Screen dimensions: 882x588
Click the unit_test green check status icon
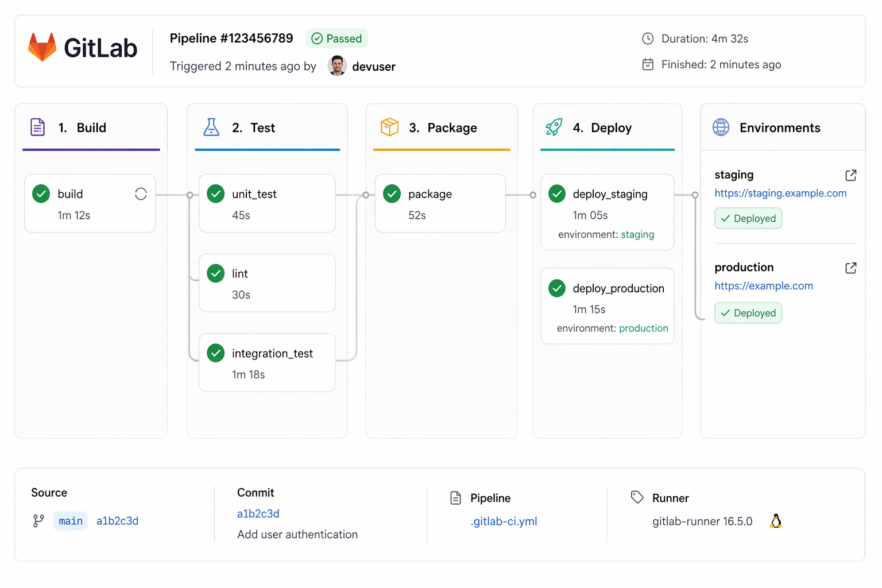pyautogui.click(x=216, y=194)
